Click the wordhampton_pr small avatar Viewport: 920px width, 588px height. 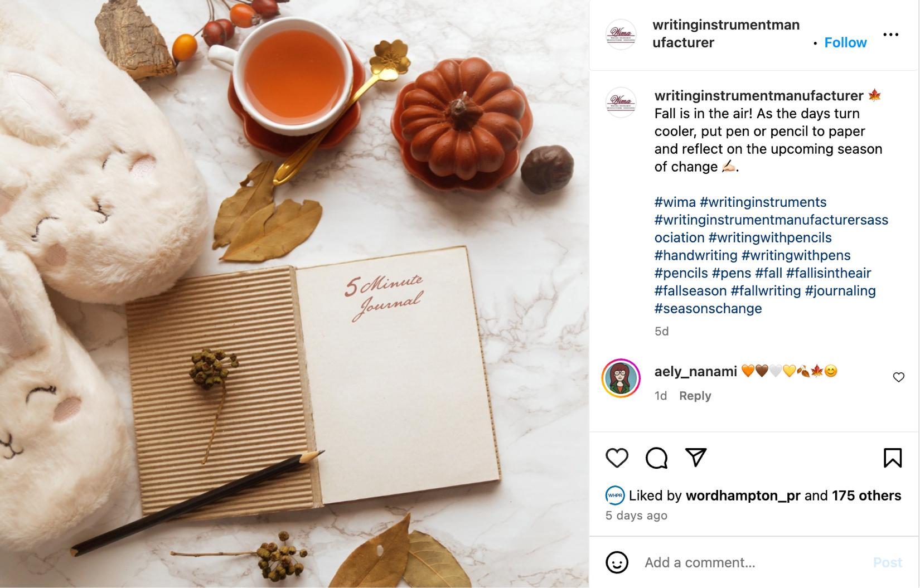click(615, 495)
